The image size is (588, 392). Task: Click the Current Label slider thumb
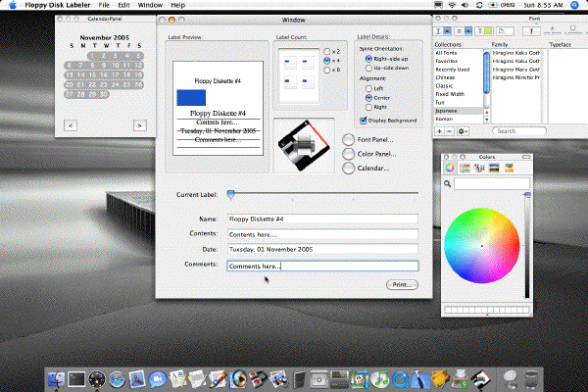click(x=230, y=194)
